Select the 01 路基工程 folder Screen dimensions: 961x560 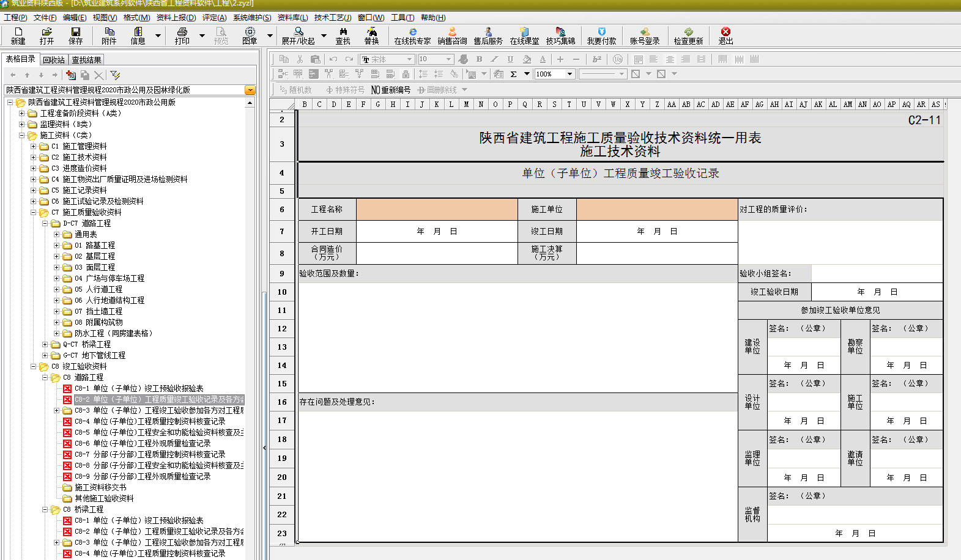pos(95,245)
